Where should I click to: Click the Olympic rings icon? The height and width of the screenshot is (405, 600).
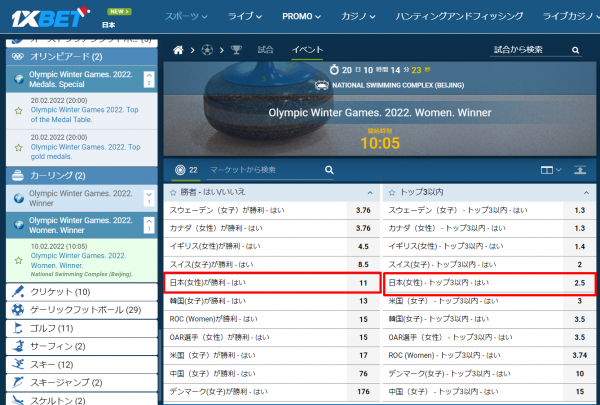click(18, 57)
